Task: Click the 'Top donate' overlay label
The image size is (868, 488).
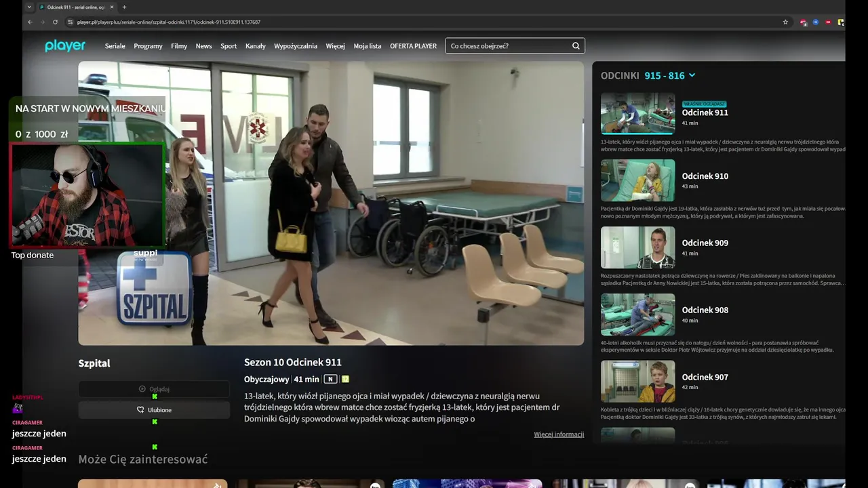Action: (33, 256)
